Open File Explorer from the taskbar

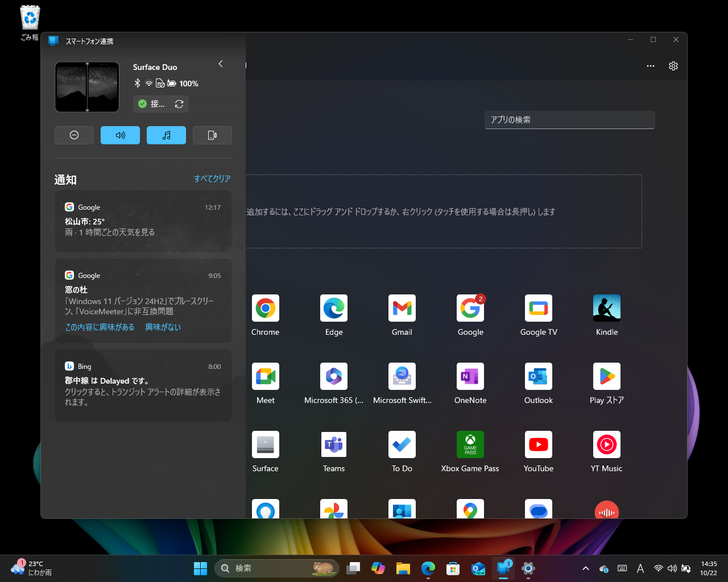[403, 568]
